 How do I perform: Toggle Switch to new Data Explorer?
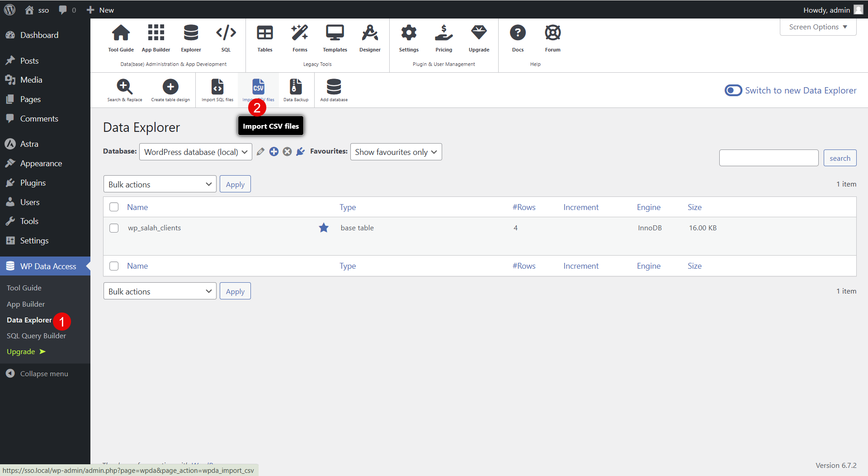733,90
